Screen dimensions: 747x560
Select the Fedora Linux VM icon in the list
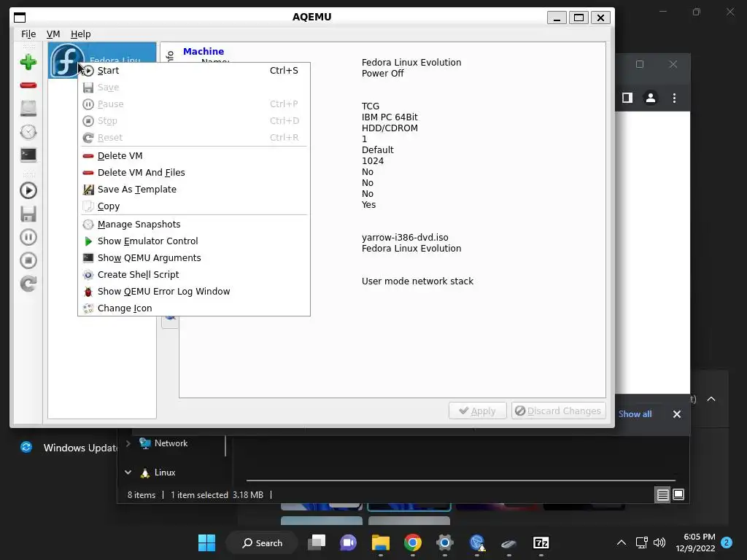[67, 61]
